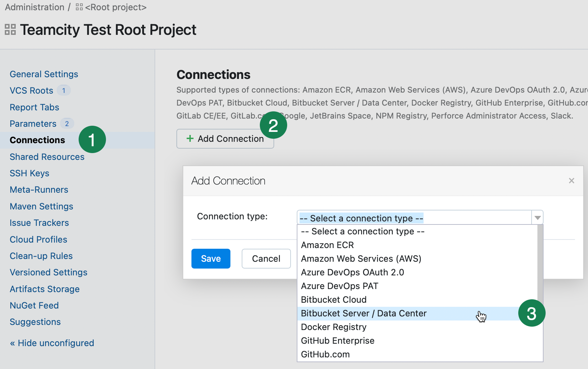Click the green plus icon on Add Connection

click(x=190, y=139)
